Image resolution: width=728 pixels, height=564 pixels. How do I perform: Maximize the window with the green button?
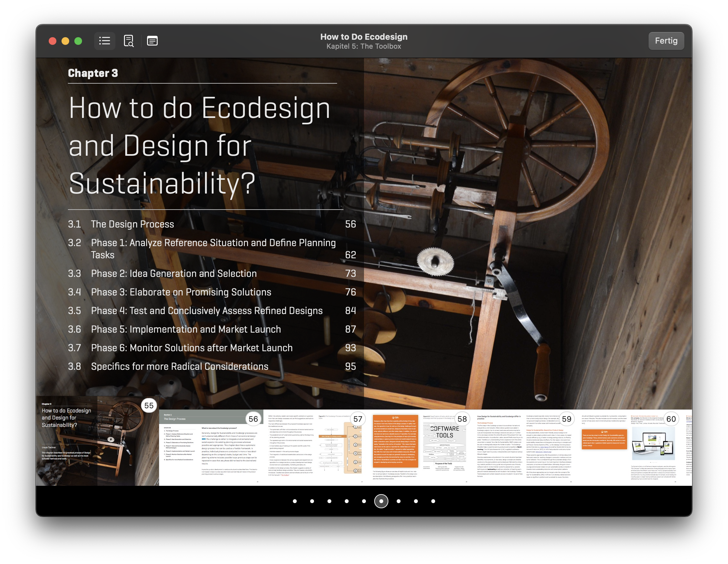78,41
